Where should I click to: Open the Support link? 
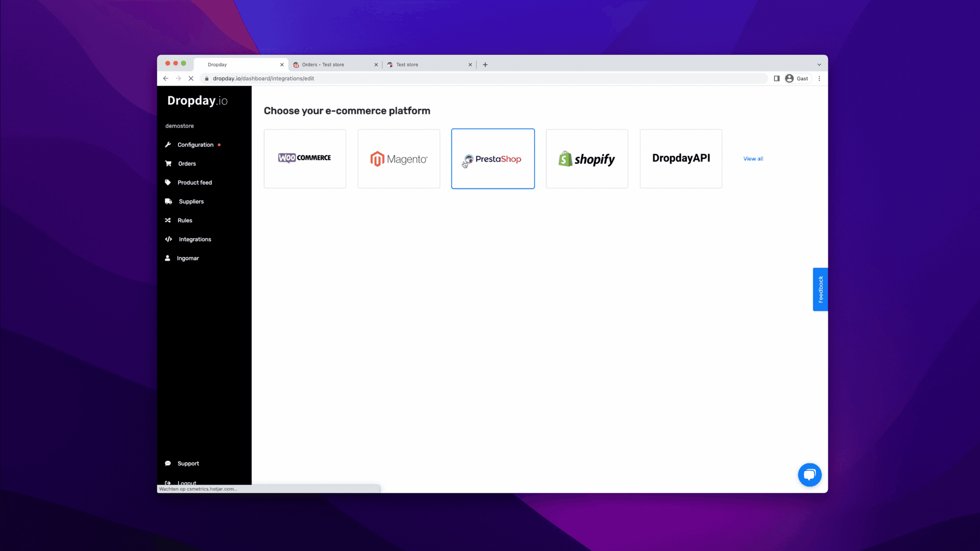pyautogui.click(x=188, y=463)
